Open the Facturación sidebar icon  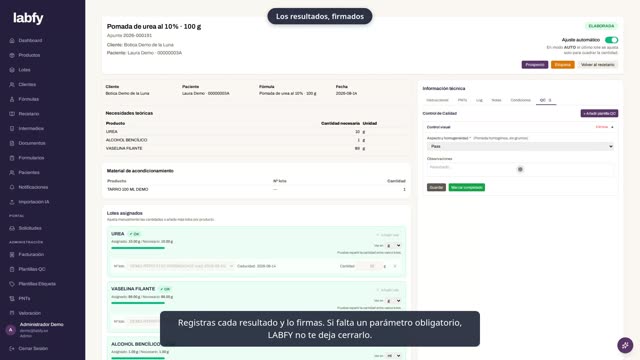[12, 254]
